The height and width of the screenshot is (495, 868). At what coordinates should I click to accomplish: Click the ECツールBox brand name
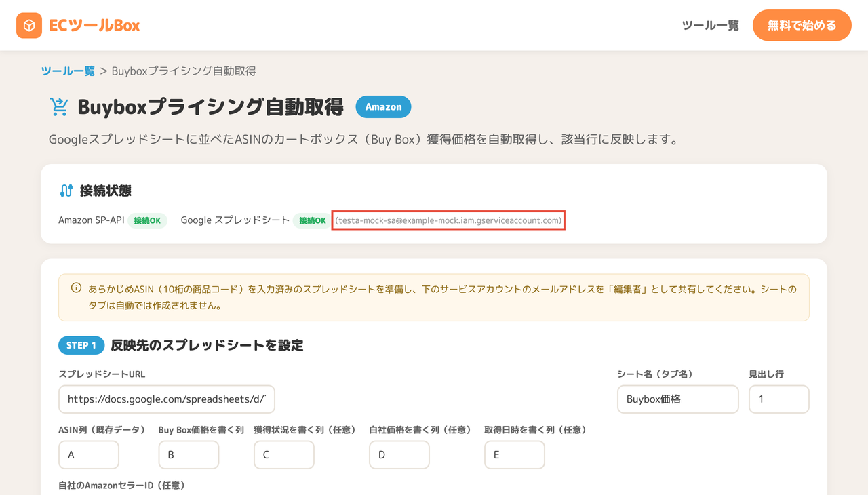coord(94,26)
